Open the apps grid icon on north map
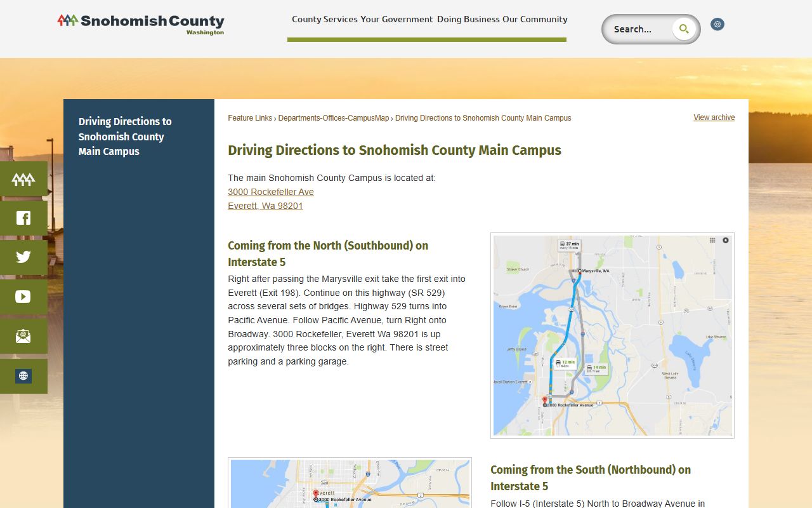The height and width of the screenshot is (508, 812). tap(712, 241)
